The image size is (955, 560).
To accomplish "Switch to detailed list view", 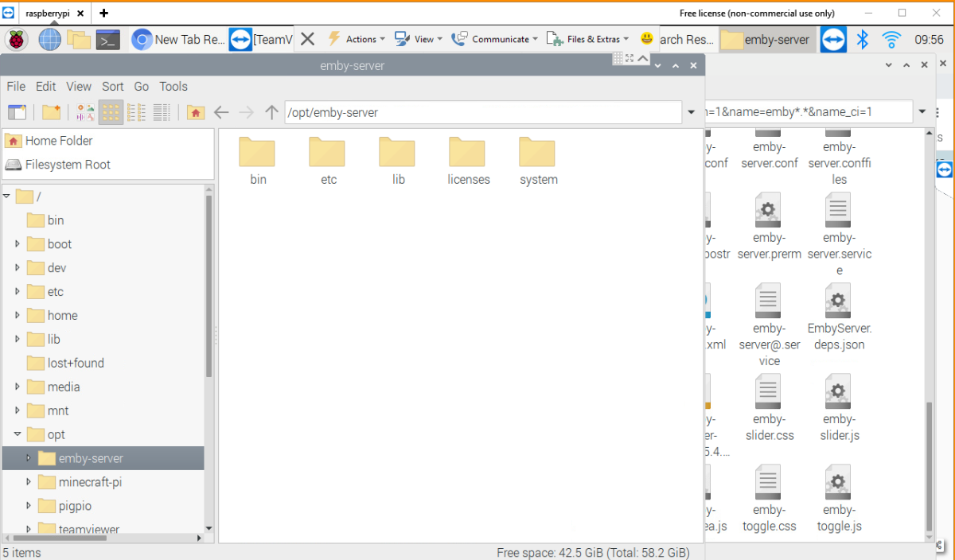I will [162, 113].
